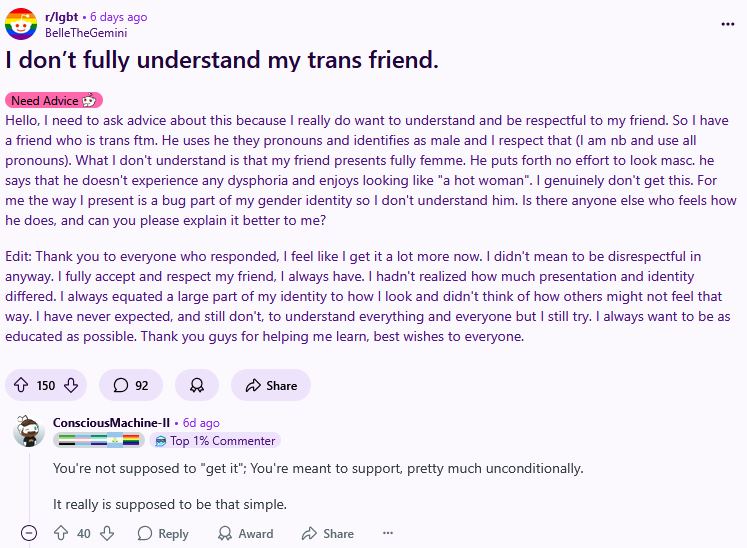This screenshot has height=548, width=747.
Task: Click the r/lgbt rainbow community avatar
Action: [21, 24]
